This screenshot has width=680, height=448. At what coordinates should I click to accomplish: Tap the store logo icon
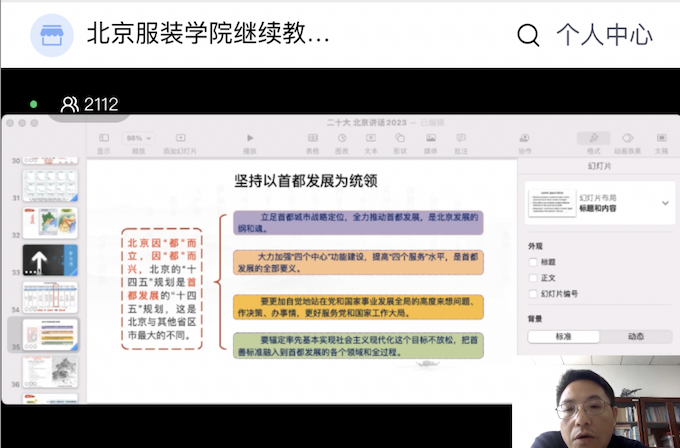52,35
